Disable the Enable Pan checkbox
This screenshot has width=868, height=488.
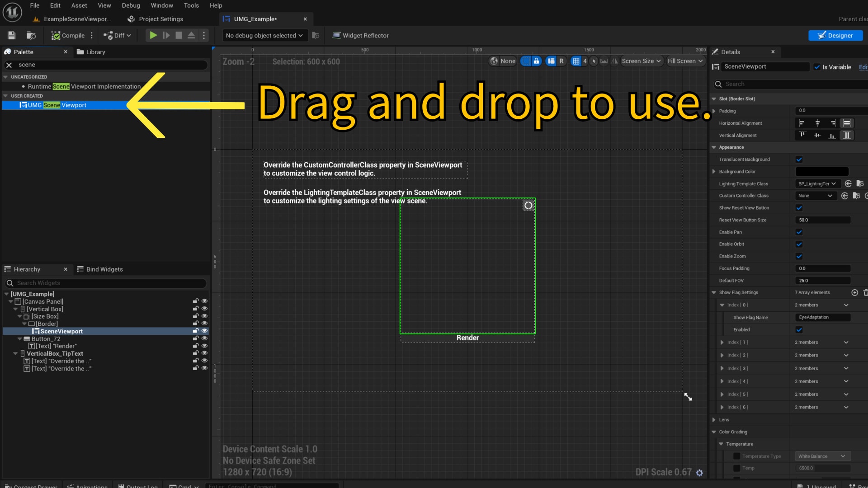[x=799, y=232]
